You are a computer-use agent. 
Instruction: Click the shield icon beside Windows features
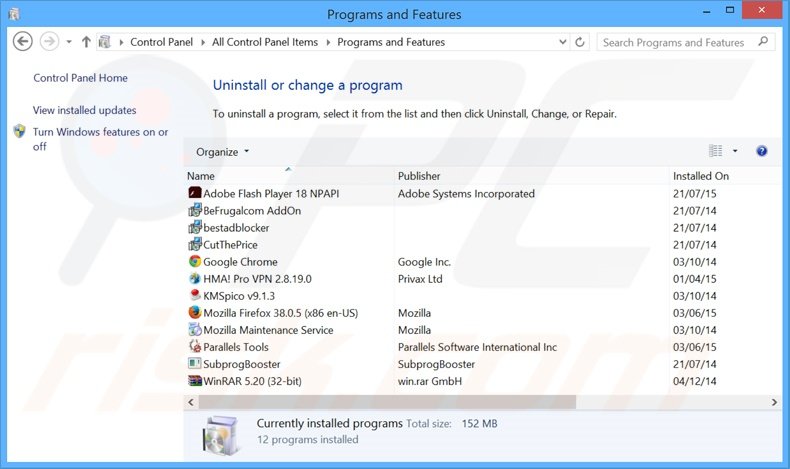pos(20,131)
